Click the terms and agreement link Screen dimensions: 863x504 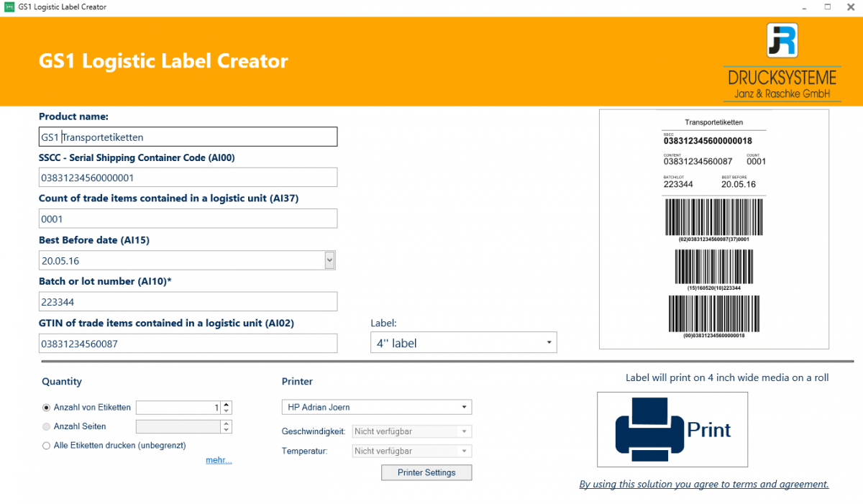[x=703, y=484]
